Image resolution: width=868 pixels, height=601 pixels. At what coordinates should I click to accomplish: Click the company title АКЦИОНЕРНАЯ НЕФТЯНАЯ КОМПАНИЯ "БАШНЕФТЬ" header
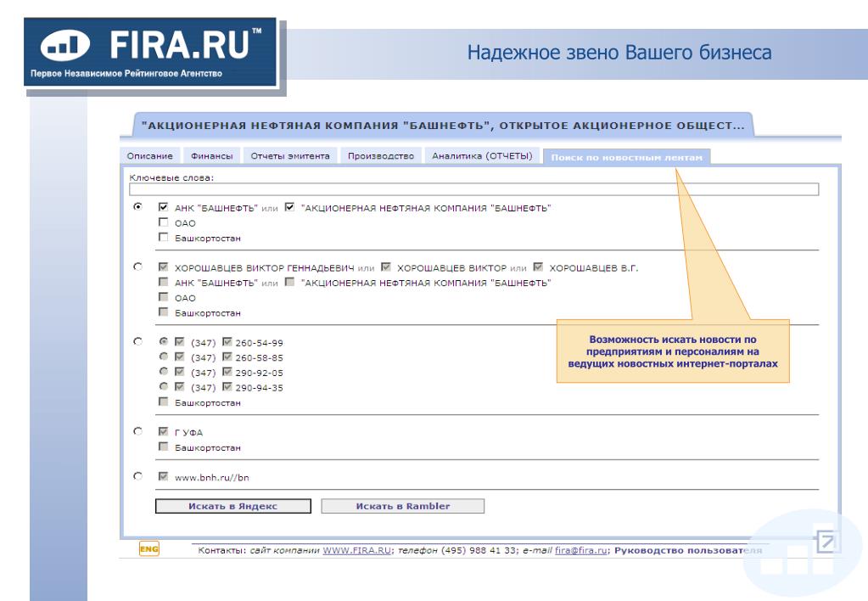(443, 126)
